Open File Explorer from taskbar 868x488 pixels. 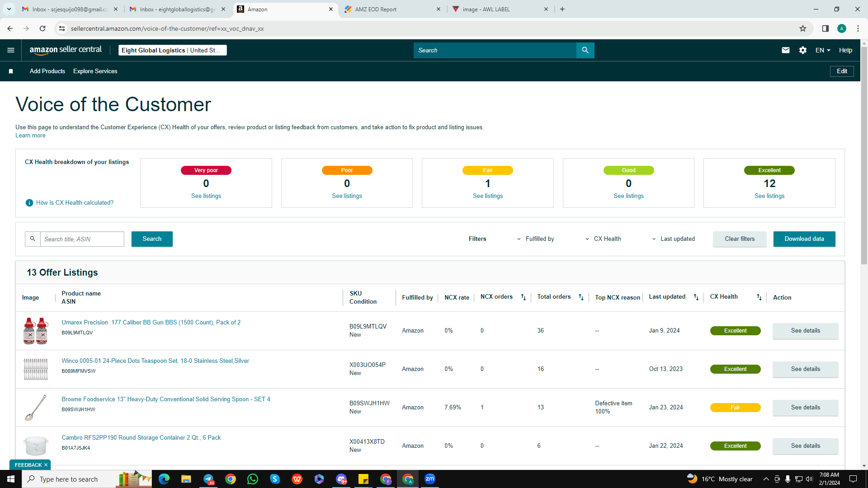click(186, 479)
